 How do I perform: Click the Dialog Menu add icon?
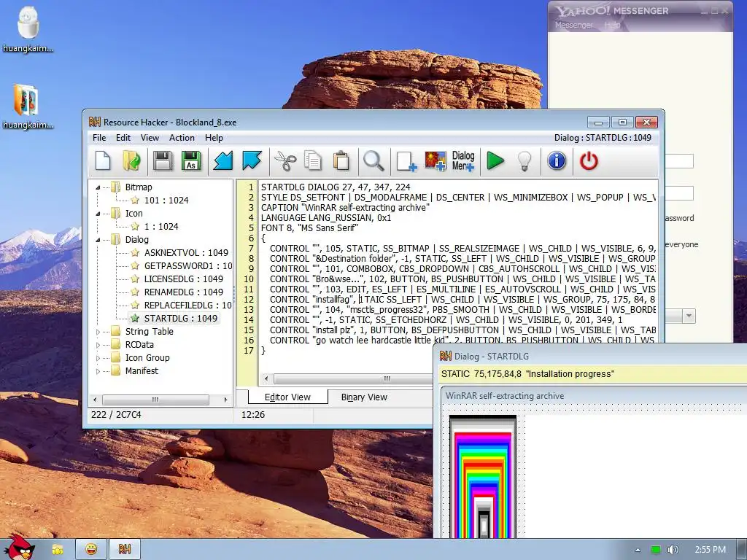(x=463, y=161)
